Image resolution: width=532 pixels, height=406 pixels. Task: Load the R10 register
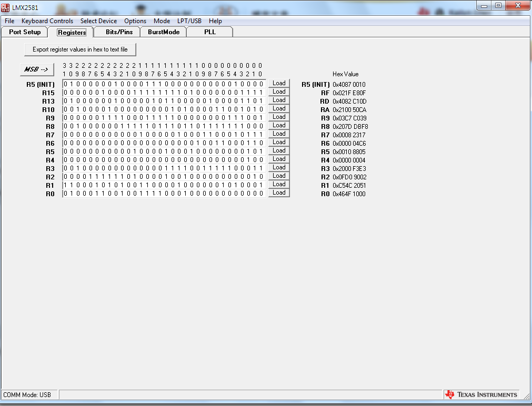coord(279,108)
